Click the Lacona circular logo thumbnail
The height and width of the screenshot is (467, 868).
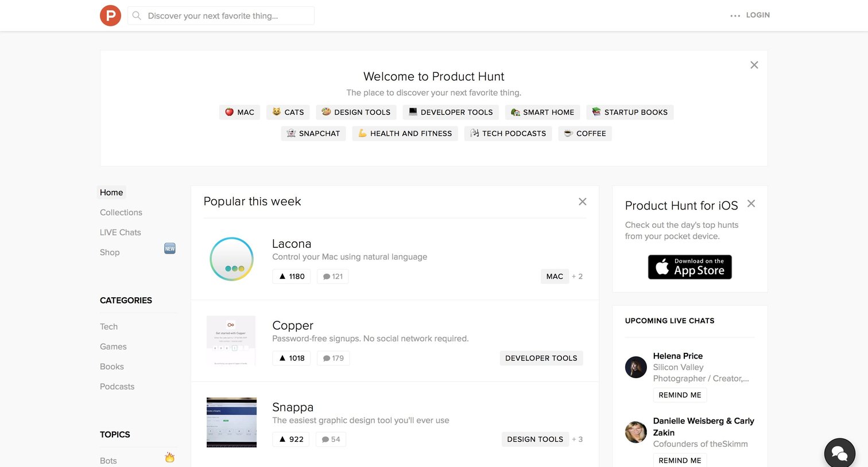click(231, 259)
